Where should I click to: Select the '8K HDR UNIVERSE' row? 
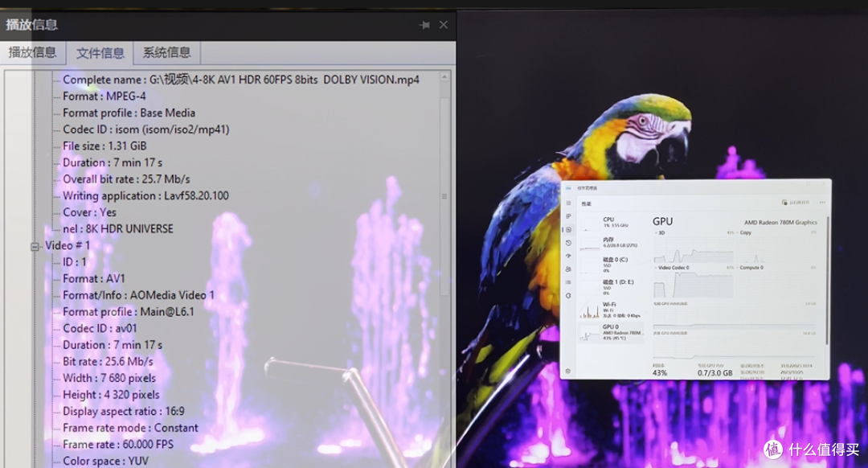118,228
